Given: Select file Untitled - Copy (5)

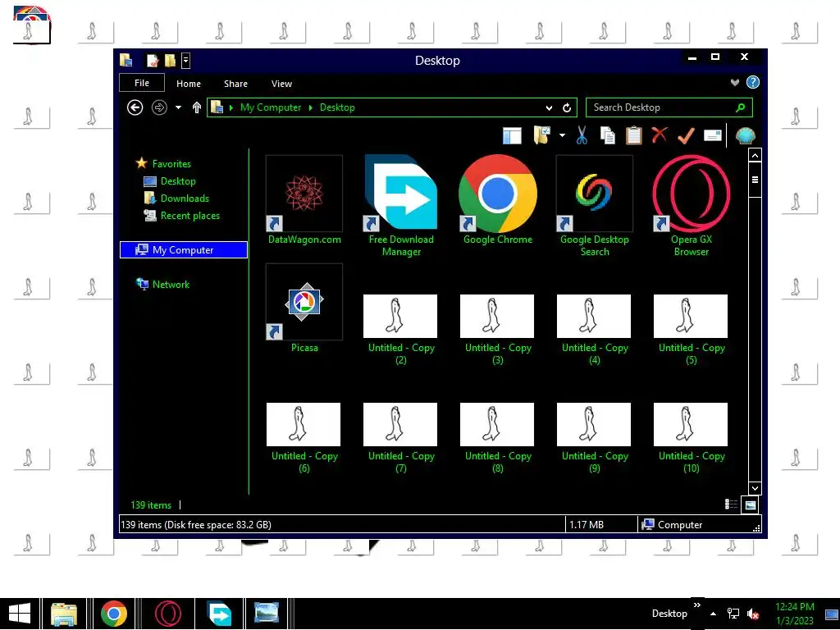Looking at the screenshot, I should pyautogui.click(x=691, y=330).
